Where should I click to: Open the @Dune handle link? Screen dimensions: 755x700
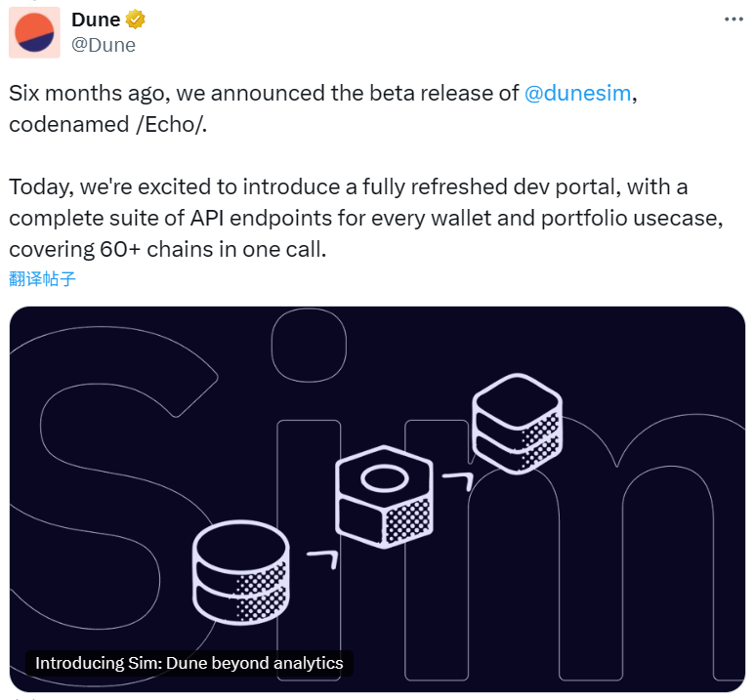(104, 44)
